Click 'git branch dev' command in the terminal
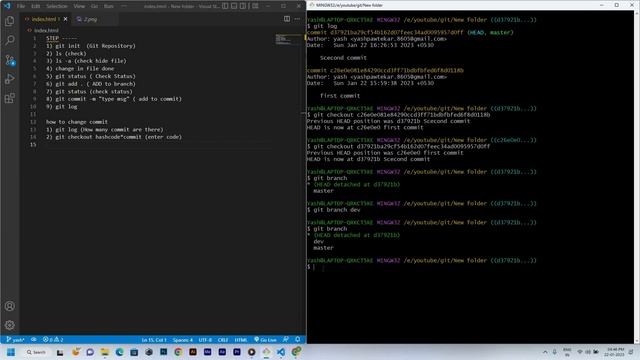640x360 pixels. point(337,210)
